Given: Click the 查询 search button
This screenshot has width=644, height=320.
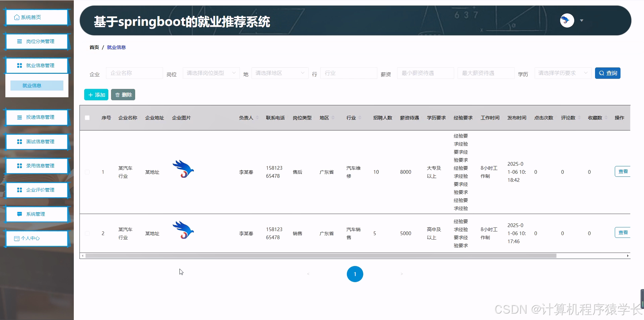Looking at the screenshot, I should (x=607, y=73).
